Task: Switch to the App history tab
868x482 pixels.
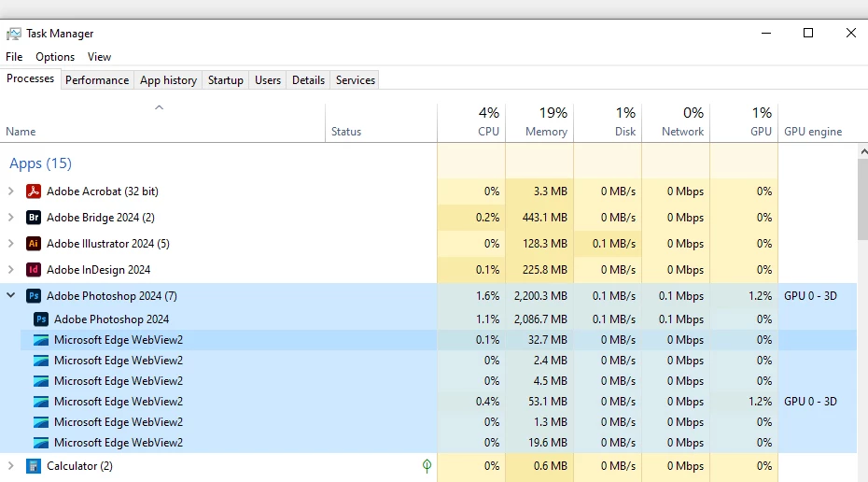Action: click(x=168, y=80)
